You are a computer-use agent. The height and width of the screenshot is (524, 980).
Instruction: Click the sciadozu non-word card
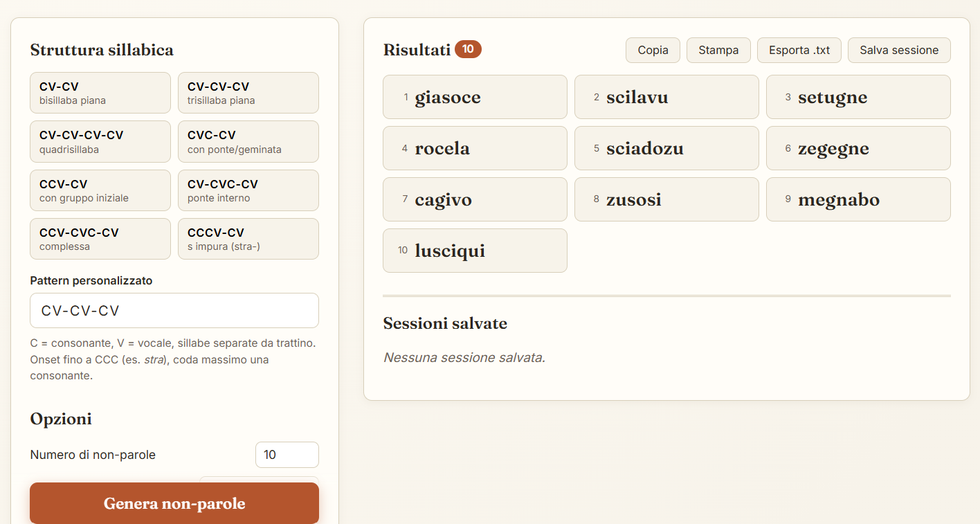point(666,148)
